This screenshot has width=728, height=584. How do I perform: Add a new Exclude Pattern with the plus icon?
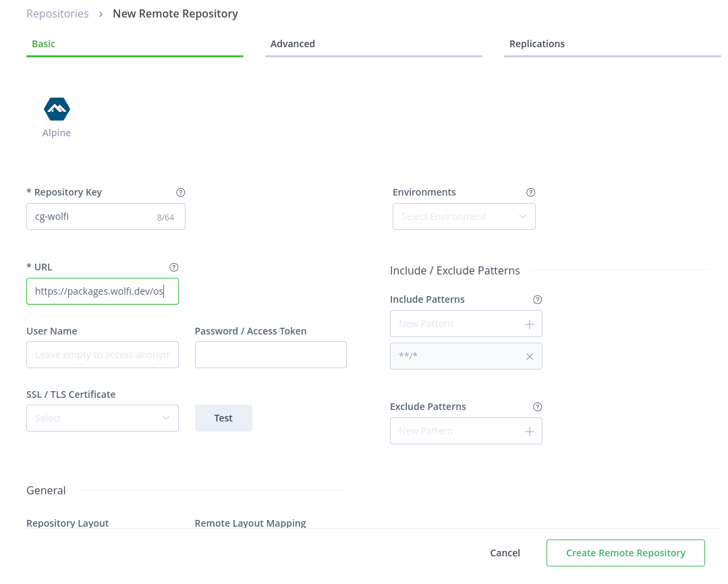(x=530, y=431)
